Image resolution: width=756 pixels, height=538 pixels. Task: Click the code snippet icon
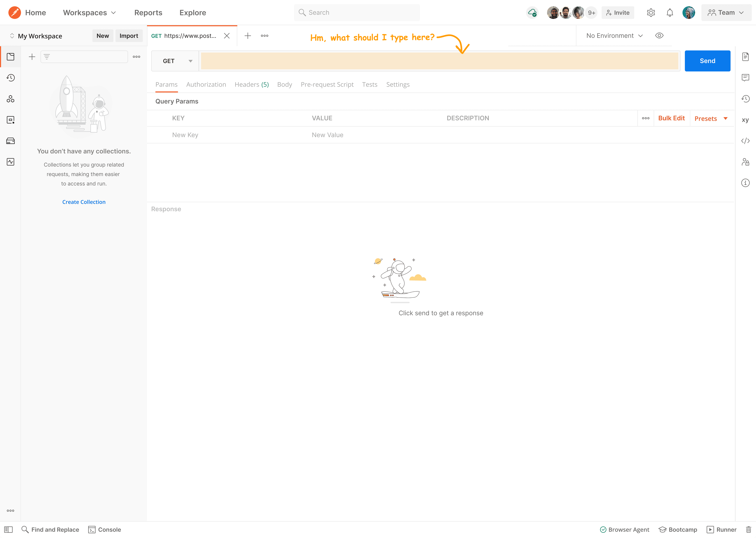click(x=745, y=141)
